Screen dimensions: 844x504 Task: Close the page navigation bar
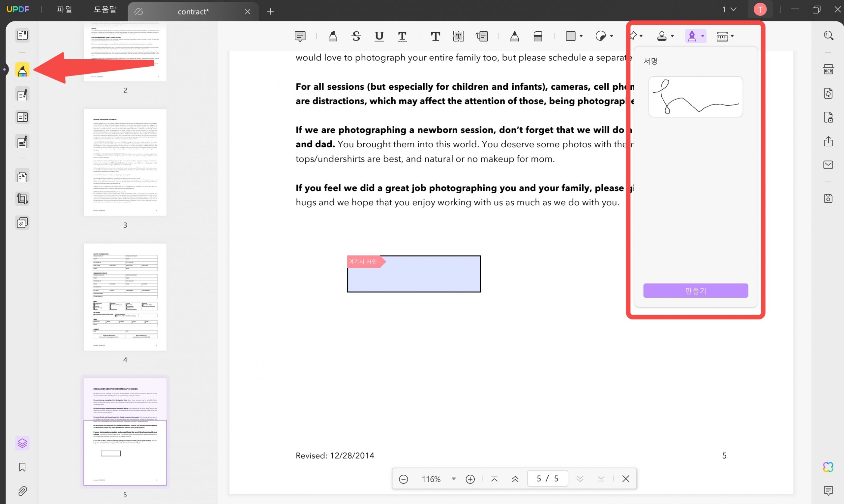pyautogui.click(x=626, y=479)
